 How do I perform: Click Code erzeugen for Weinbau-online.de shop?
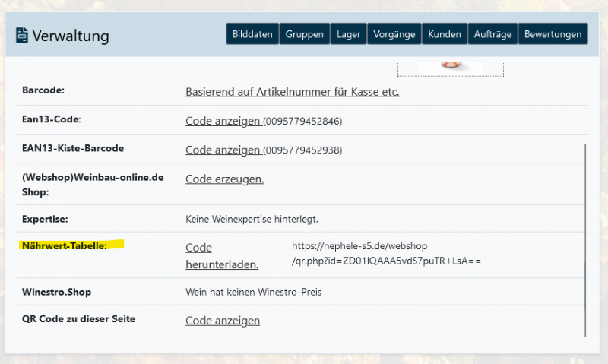pyautogui.click(x=224, y=179)
